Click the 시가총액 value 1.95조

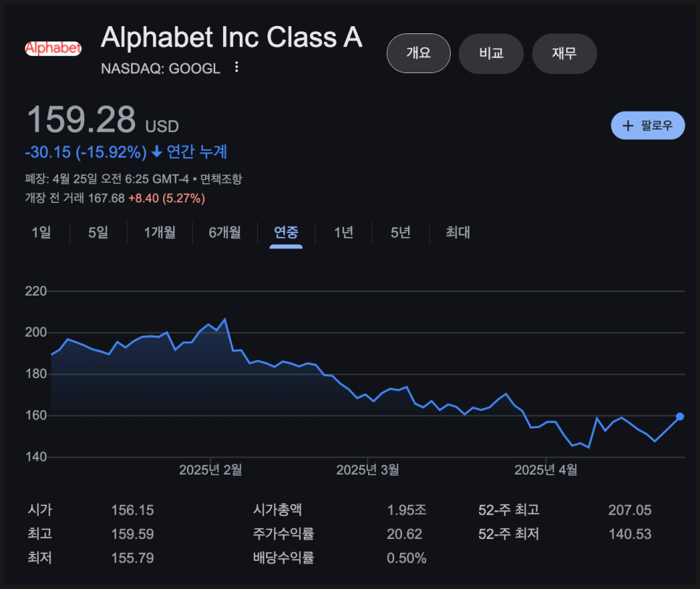tap(407, 510)
